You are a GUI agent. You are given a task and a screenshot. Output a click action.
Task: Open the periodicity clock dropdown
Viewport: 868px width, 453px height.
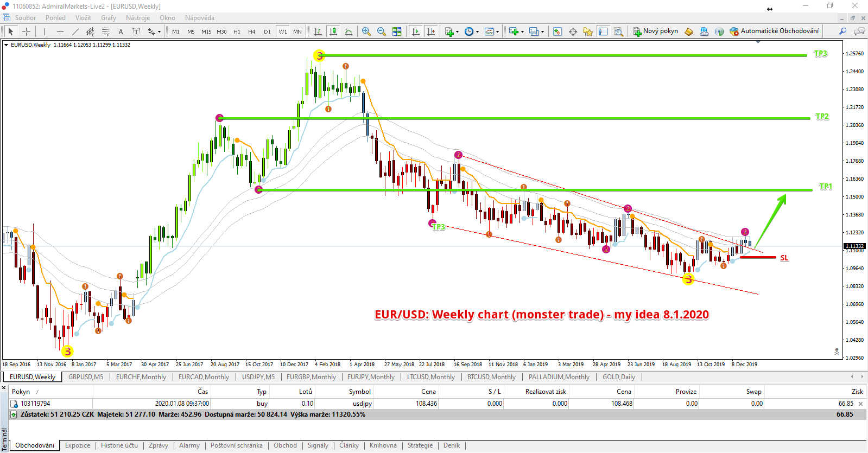[x=472, y=31]
